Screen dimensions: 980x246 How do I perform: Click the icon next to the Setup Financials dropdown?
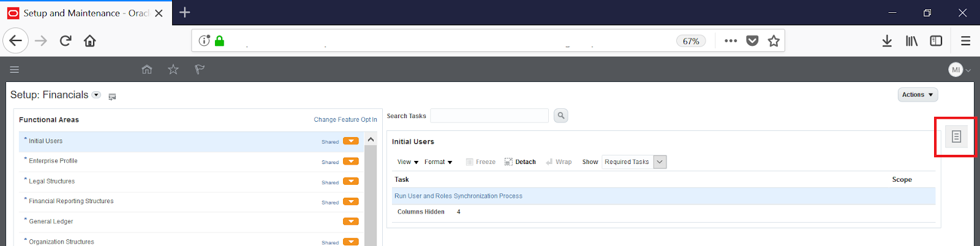tap(112, 97)
